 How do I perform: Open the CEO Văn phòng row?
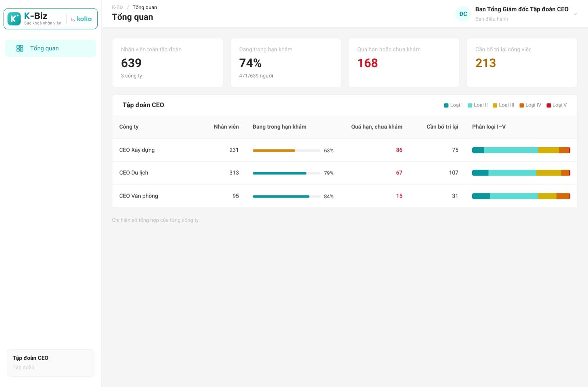[x=345, y=196]
